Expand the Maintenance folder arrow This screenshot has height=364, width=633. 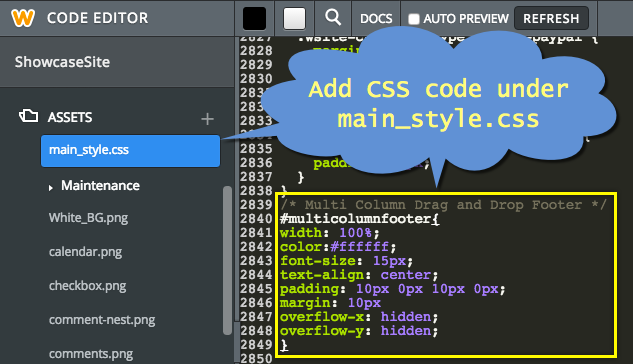pyautogui.click(x=50, y=188)
